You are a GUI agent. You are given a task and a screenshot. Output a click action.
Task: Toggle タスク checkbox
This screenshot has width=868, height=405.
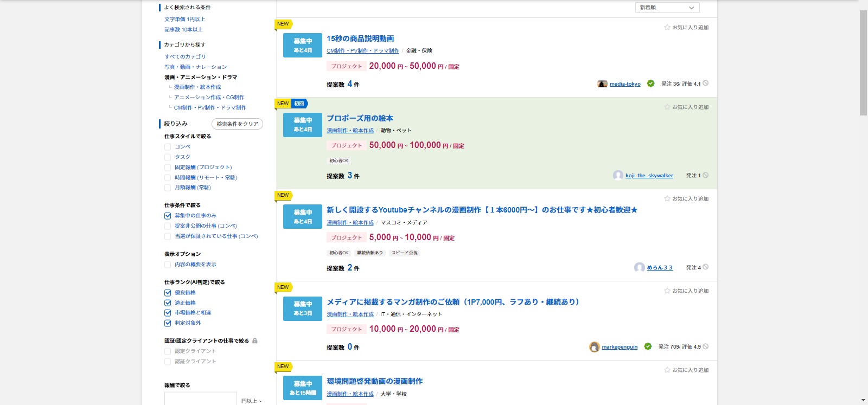point(168,157)
